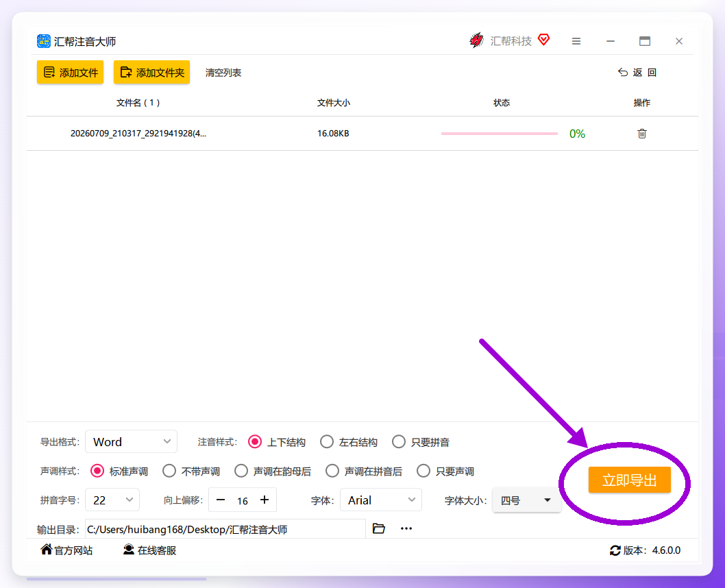The width and height of the screenshot is (725, 588).
Task: Click 版本: 4.6.0.0 version text
Action: point(652,550)
